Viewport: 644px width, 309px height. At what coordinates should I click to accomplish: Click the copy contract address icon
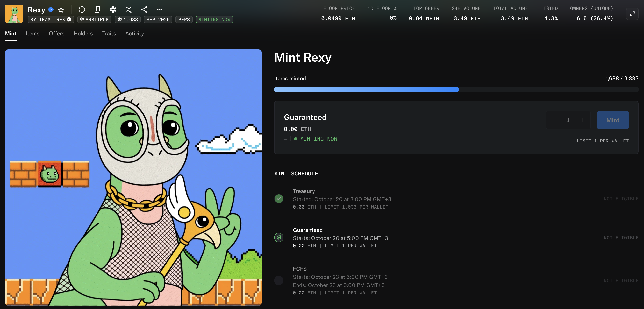point(97,10)
